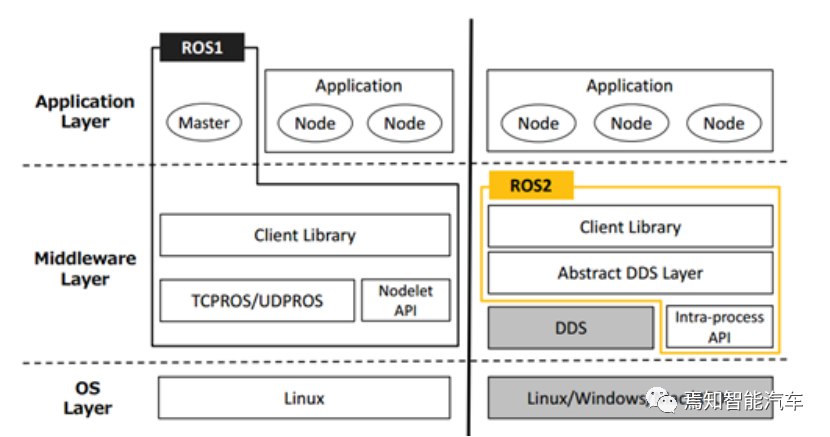Click the Intra-process API box
Viewport: 830px width, 437px height.
tap(719, 327)
